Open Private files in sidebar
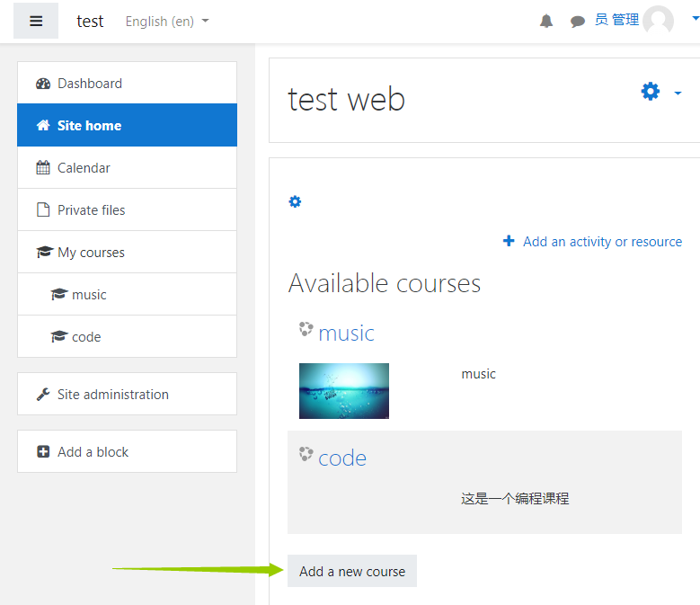The image size is (700, 605). (x=91, y=210)
